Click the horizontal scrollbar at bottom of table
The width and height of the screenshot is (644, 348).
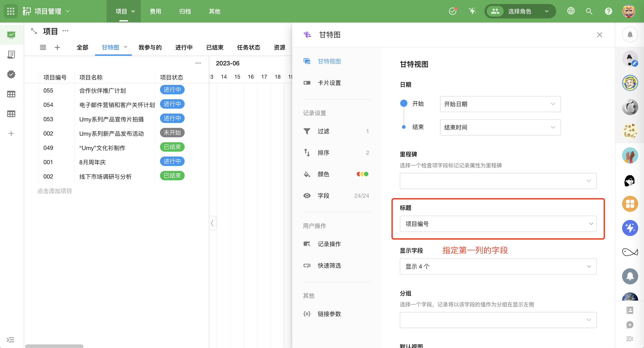[54, 346]
